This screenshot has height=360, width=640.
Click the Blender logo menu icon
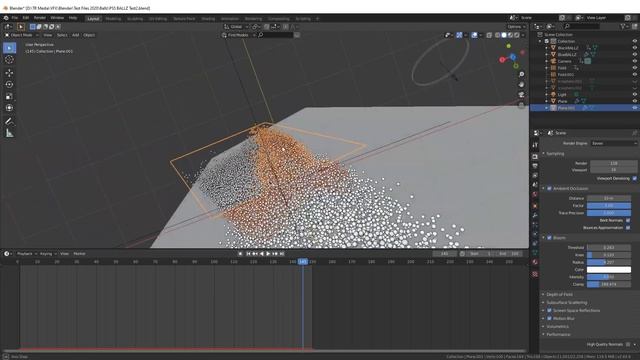point(6,18)
